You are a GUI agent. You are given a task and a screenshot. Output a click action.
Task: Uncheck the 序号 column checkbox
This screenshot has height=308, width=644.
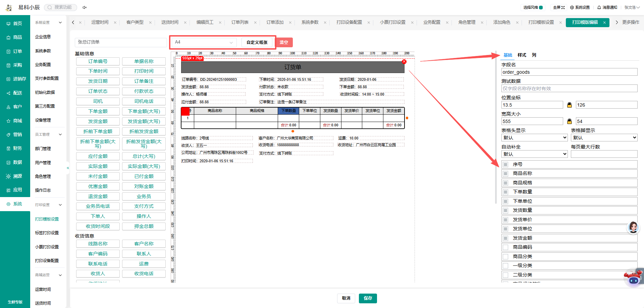pos(505,165)
